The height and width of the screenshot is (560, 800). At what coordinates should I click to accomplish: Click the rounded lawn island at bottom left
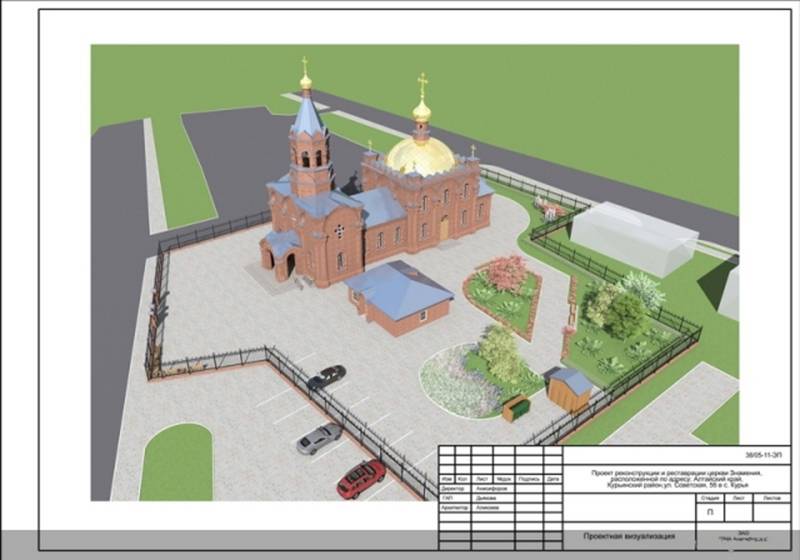click(176, 462)
